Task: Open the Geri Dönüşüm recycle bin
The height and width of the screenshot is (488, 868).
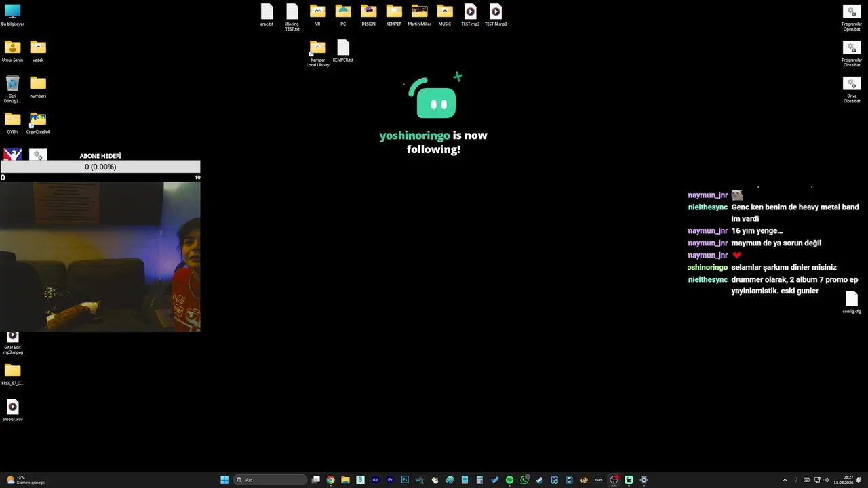Action: coord(12,88)
